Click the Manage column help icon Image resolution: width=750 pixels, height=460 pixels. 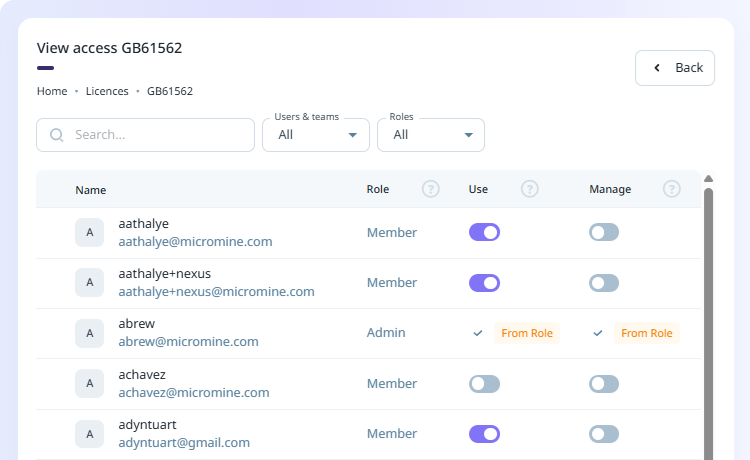coord(672,189)
